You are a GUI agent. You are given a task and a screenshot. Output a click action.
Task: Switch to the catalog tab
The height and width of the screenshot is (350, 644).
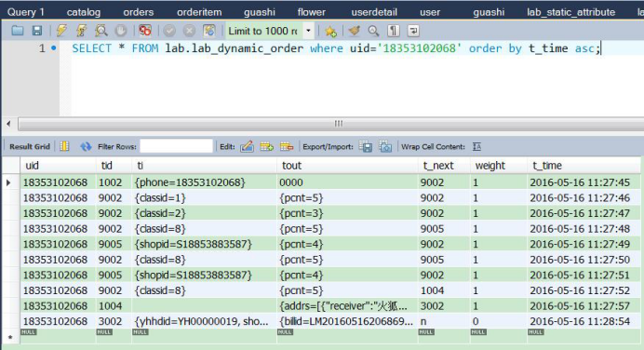coord(84,12)
